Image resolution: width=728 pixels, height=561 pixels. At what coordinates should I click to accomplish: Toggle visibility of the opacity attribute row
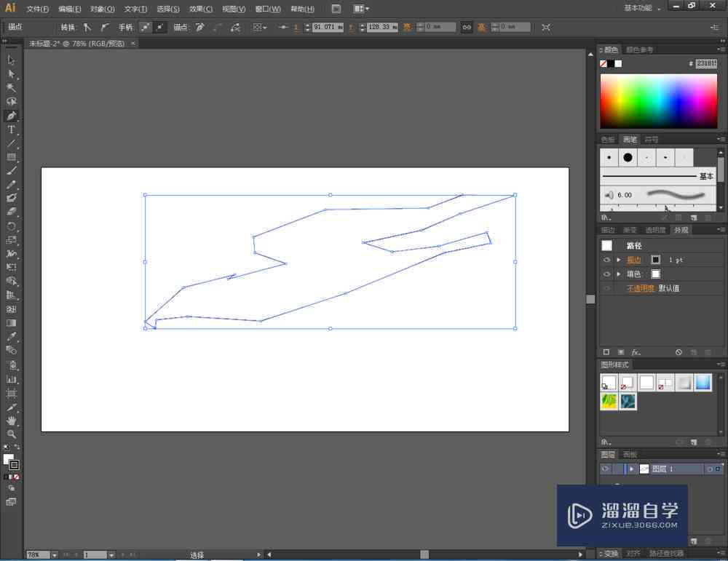[x=606, y=288]
